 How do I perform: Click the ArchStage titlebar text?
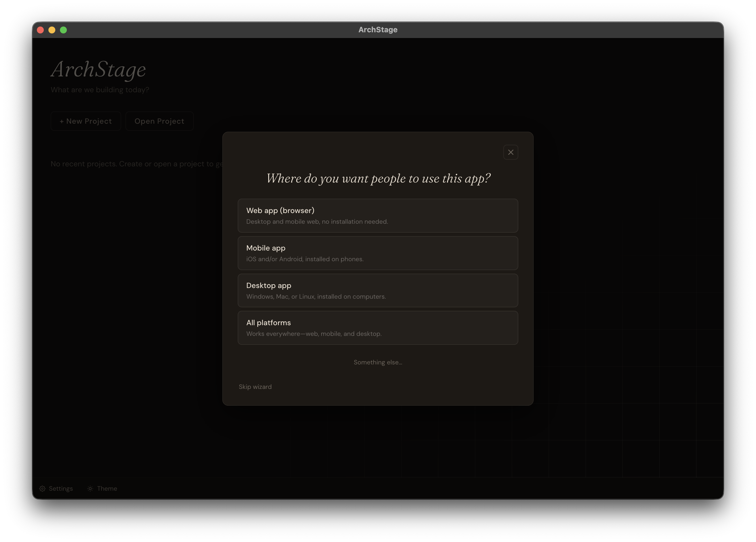point(378,29)
